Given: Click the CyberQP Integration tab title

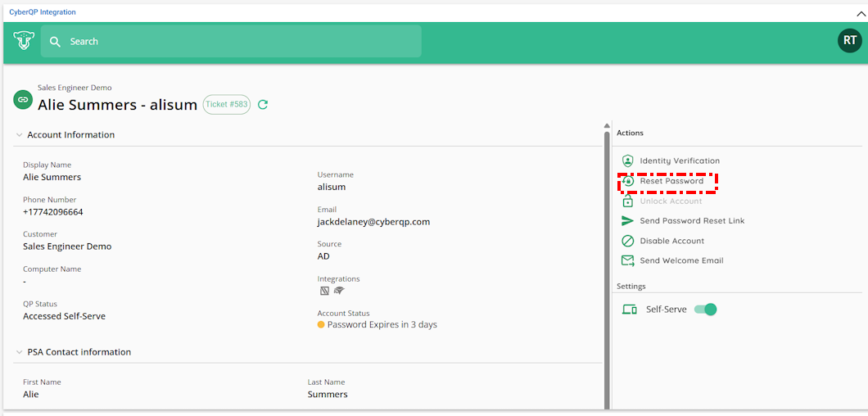Looking at the screenshot, I should coord(42,12).
